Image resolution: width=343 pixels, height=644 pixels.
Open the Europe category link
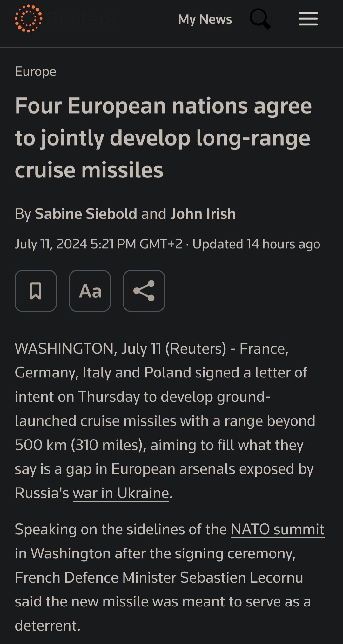point(36,72)
